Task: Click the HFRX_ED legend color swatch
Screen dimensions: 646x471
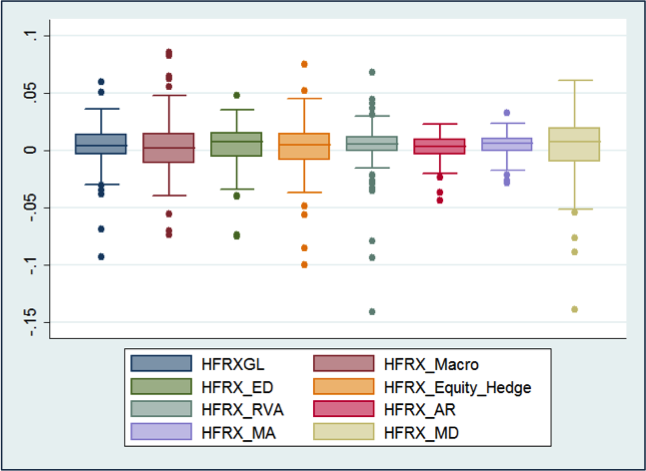Action: point(160,386)
